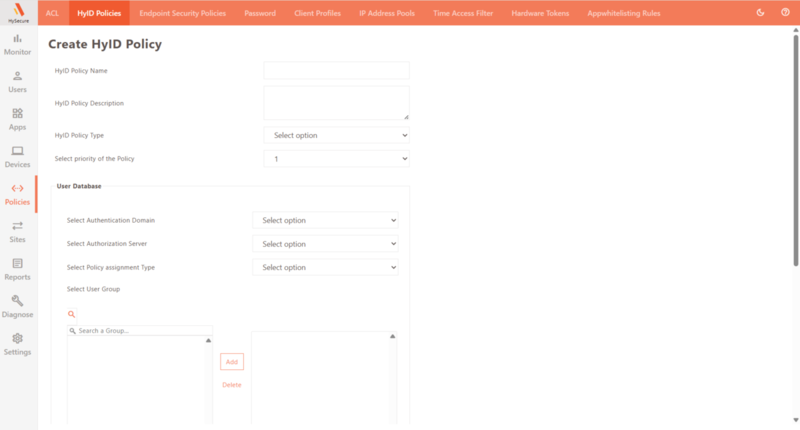800x430 pixels.
Task: Click Select priority of the Policy label
Action: [x=94, y=159]
